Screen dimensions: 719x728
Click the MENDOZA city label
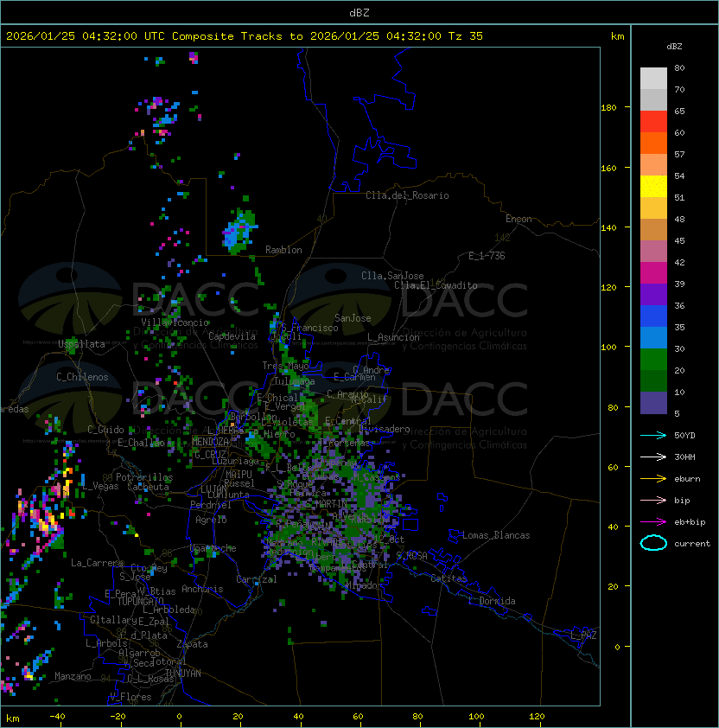click(x=210, y=442)
